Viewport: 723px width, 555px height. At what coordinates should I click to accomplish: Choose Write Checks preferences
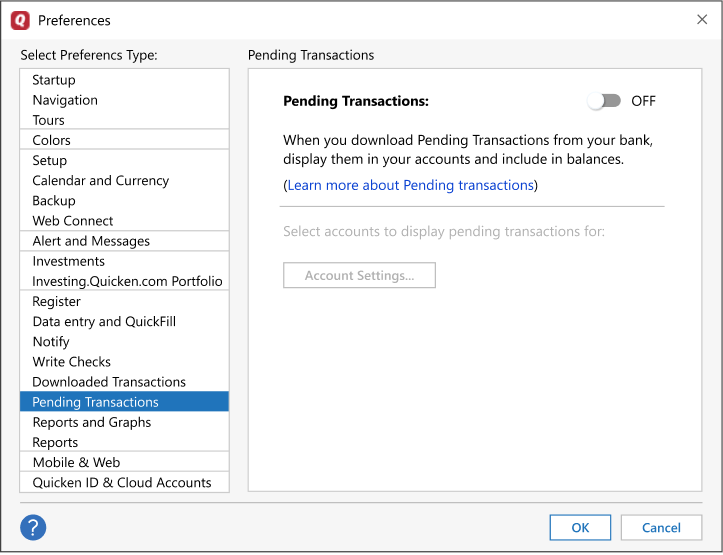pos(72,361)
